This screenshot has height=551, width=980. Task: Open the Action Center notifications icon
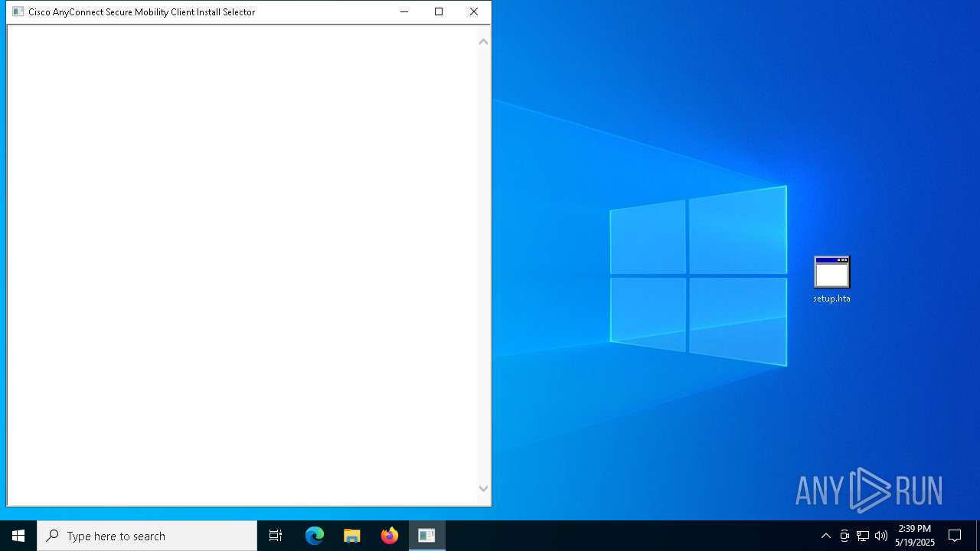955,536
